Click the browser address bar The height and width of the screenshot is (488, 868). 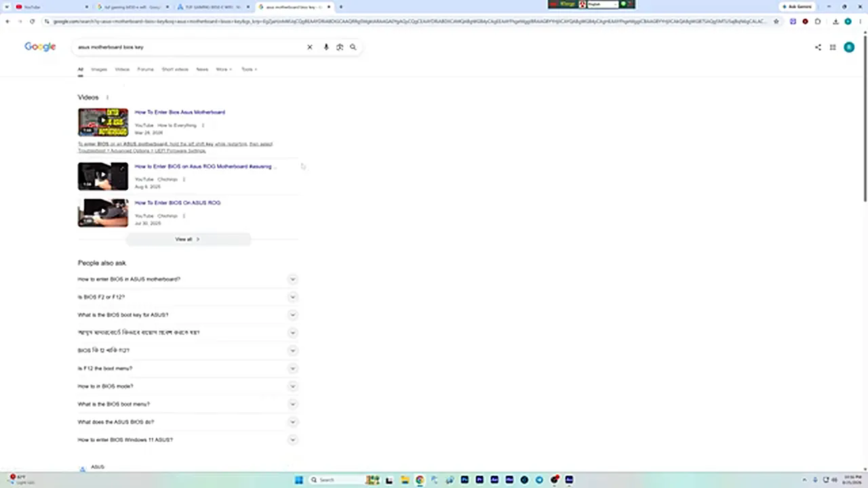click(410, 22)
